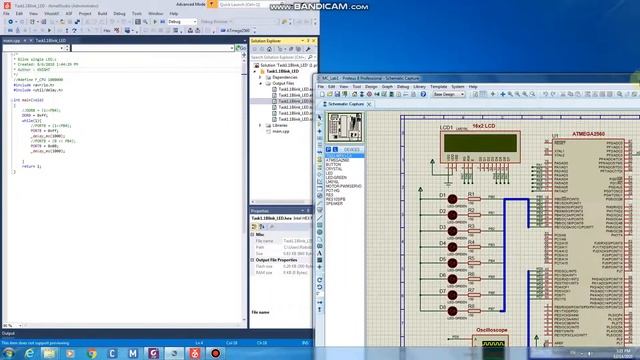
Task: Switch to Task1.1Blink_LED editor tab
Action: (x=51, y=41)
